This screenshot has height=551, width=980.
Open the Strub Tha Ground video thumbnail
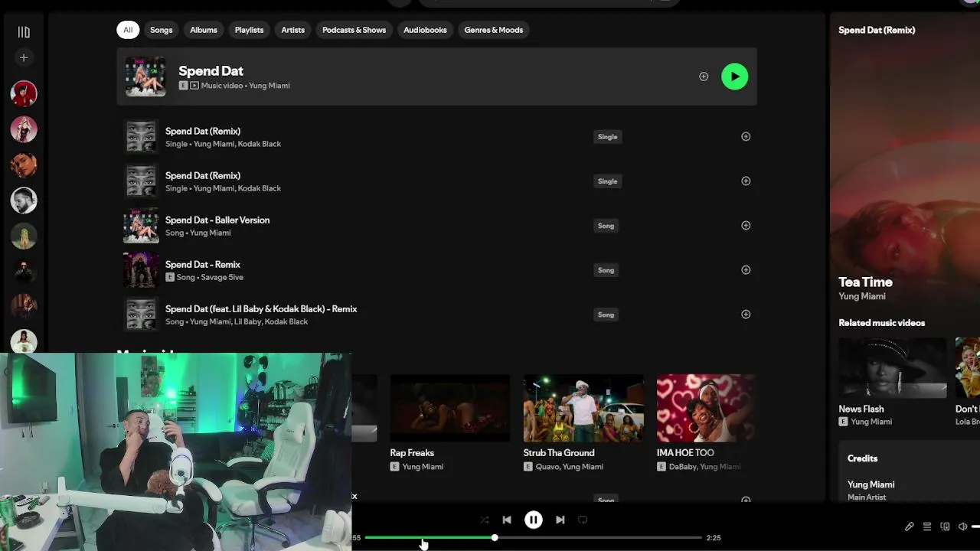[x=583, y=408]
